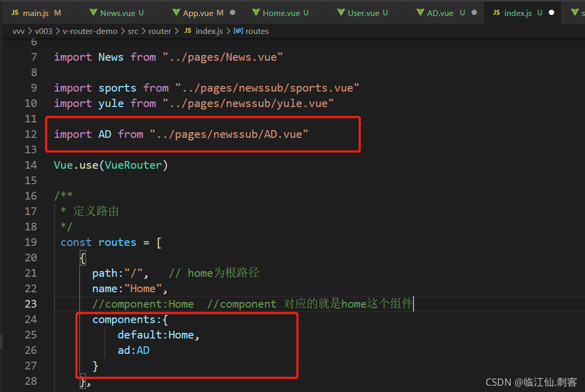The width and height of the screenshot is (585, 392).
Task: Click the JS icon on index.js tab
Action: tap(496, 13)
